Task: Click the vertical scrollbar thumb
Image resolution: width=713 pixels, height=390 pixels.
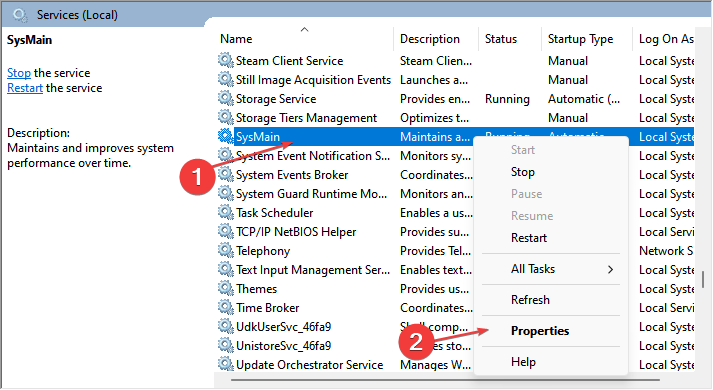Action: pos(703,280)
